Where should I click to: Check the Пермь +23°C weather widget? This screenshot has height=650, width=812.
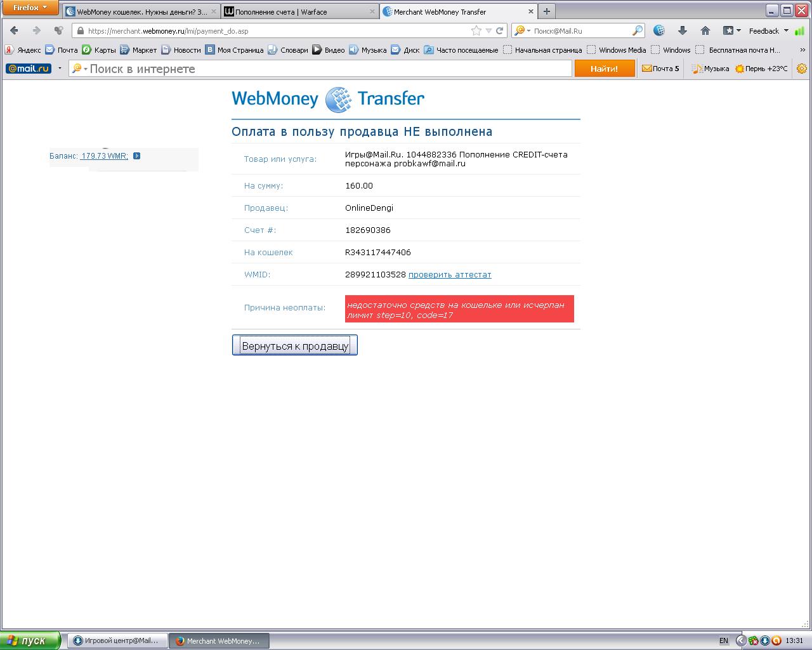[x=761, y=69]
